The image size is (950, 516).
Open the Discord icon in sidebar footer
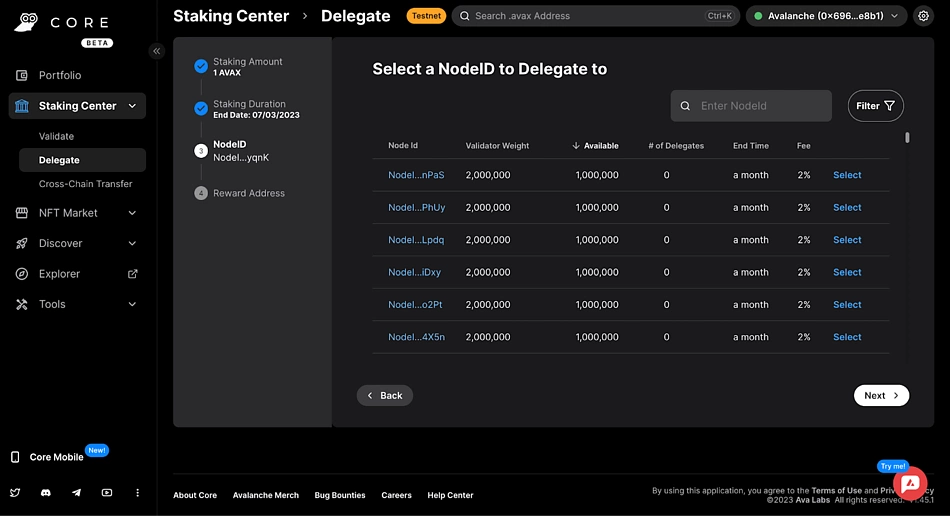click(46, 493)
